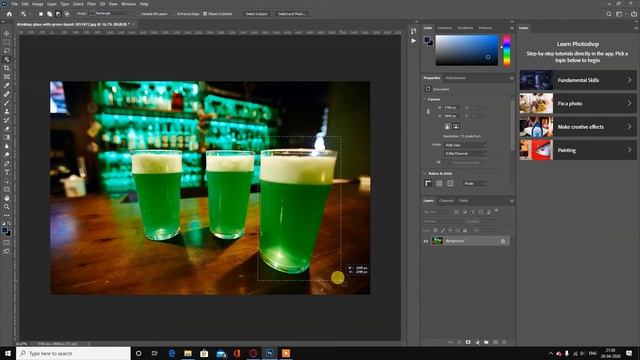This screenshot has height=360, width=640.
Task: Click the Actions play icon in side dock
Action: [413, 41]
